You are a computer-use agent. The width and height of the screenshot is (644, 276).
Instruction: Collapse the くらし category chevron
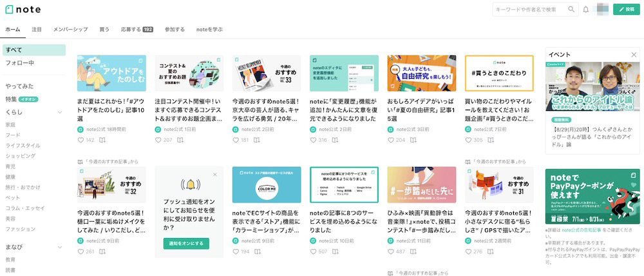click(x=60, y=112)
